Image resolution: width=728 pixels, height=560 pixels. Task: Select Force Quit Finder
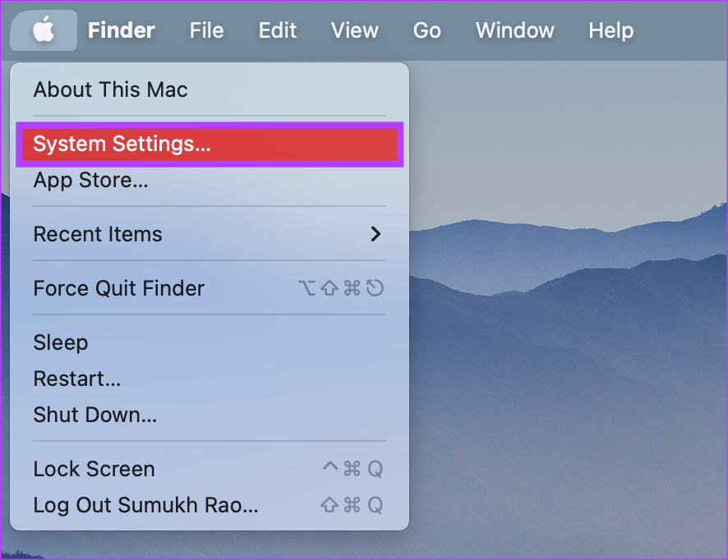click(x=118, y=288)
